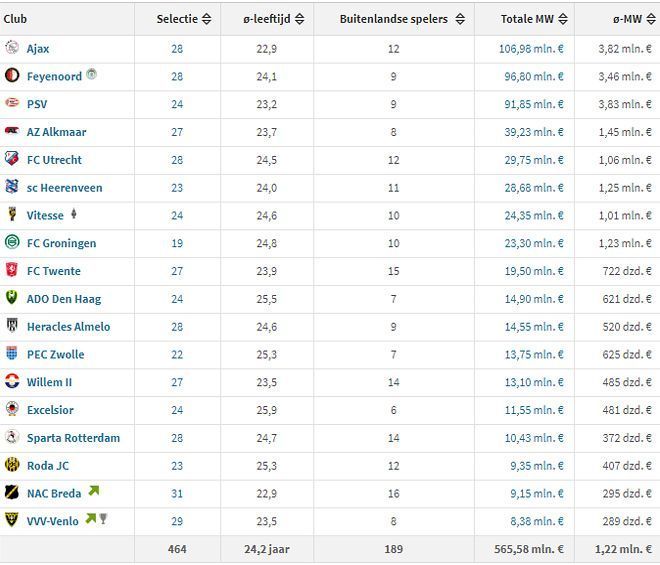Sort by ø-leeftijd column arrows
The width and height of the screenshot is (660, 565).
[x=300, y=19]
